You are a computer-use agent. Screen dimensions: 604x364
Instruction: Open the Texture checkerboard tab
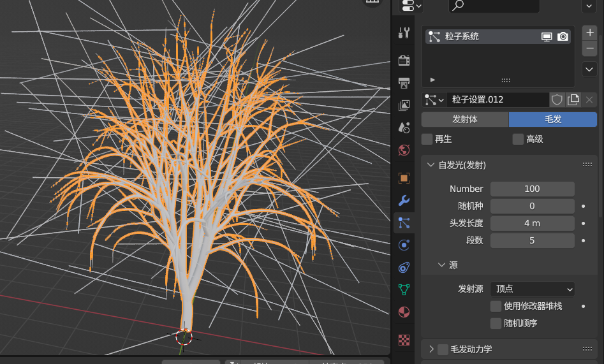404,340
